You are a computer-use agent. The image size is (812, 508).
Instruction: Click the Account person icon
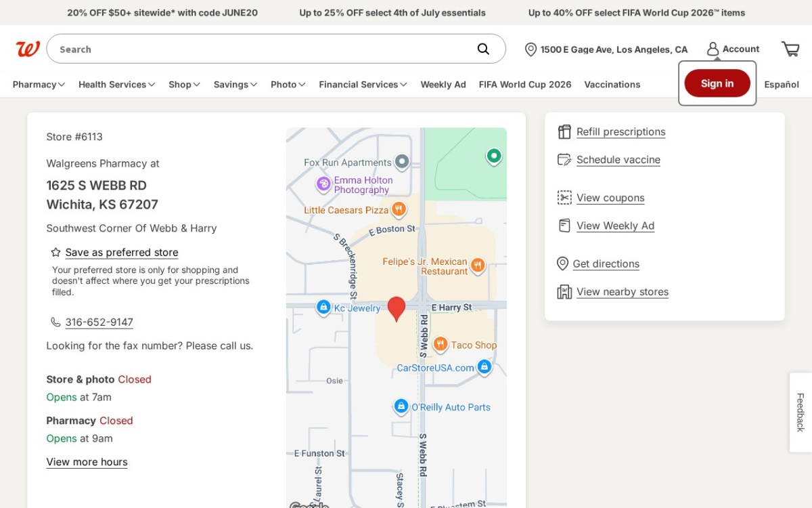coord(713,49)
